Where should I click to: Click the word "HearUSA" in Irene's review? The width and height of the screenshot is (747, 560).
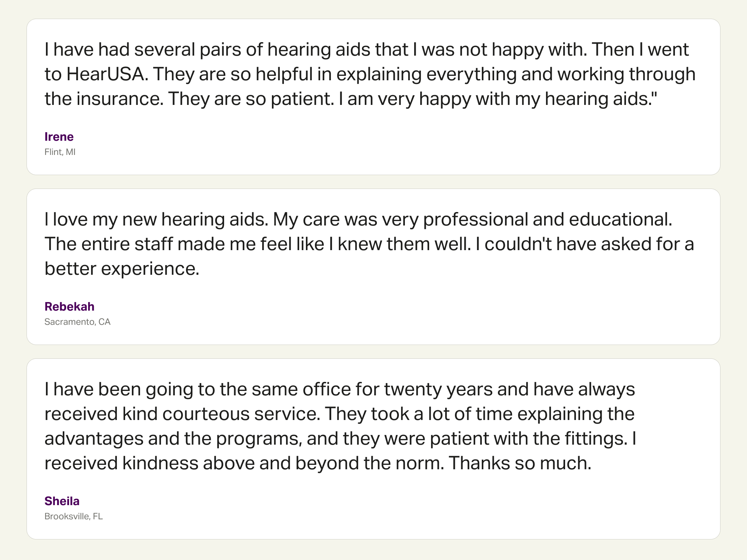coord(105,74)
